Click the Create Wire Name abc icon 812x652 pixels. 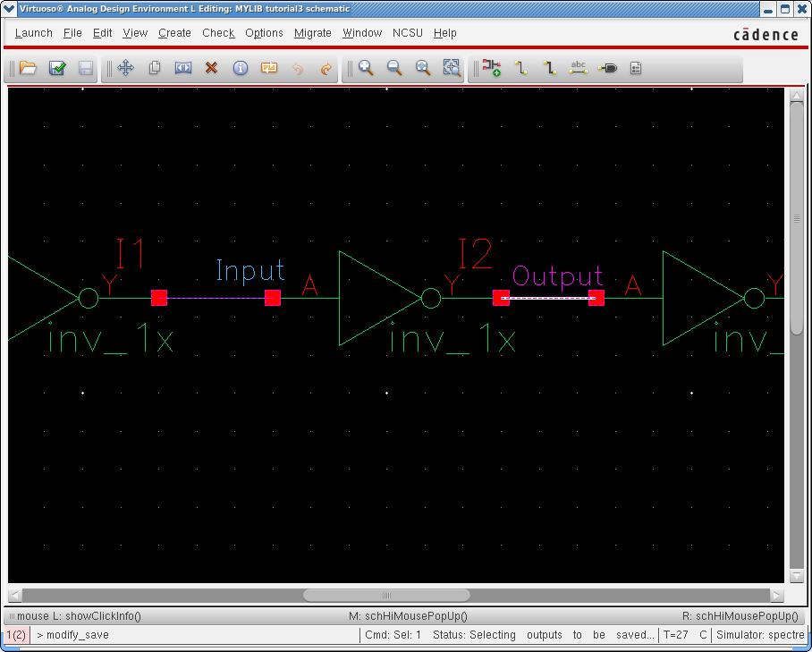tap(578, 68)
